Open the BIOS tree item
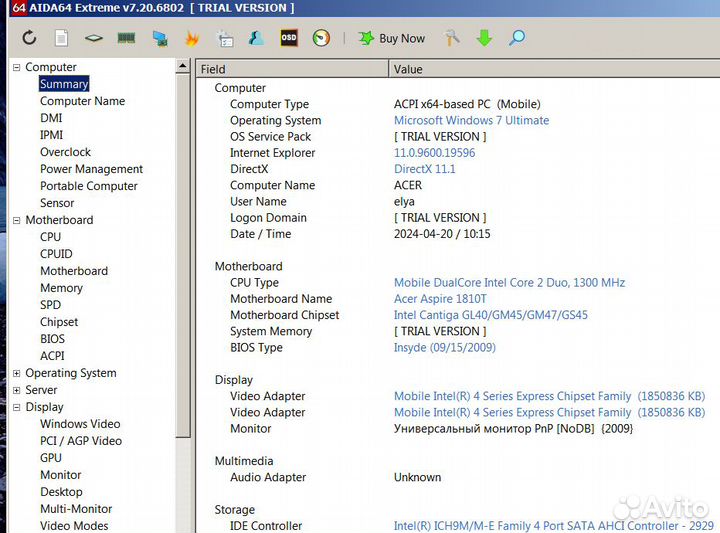 [52, 339]
